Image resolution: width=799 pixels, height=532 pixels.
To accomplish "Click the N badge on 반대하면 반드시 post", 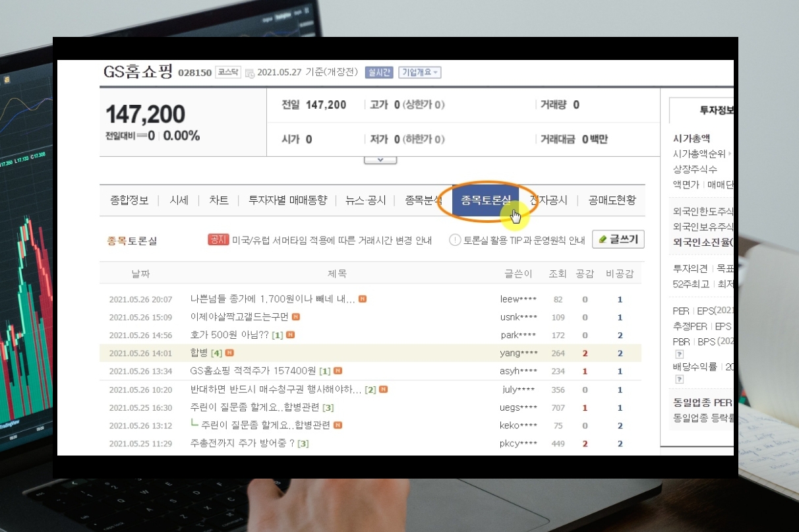I will [384, 390].
